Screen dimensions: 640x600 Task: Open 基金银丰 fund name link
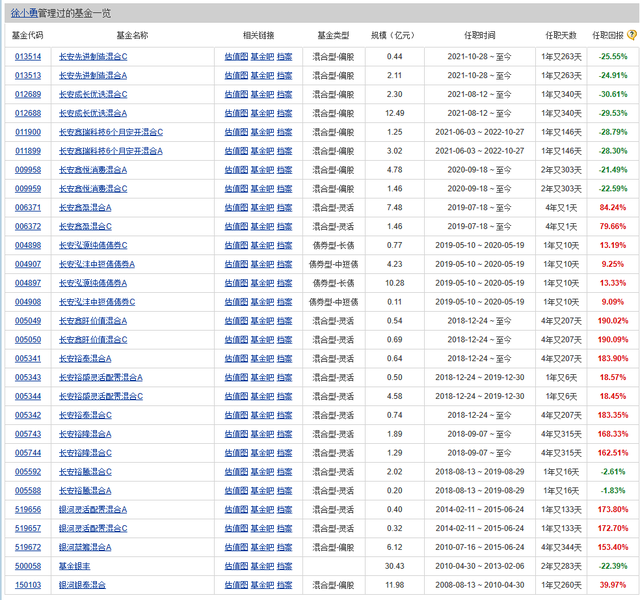tap(74, 566)
